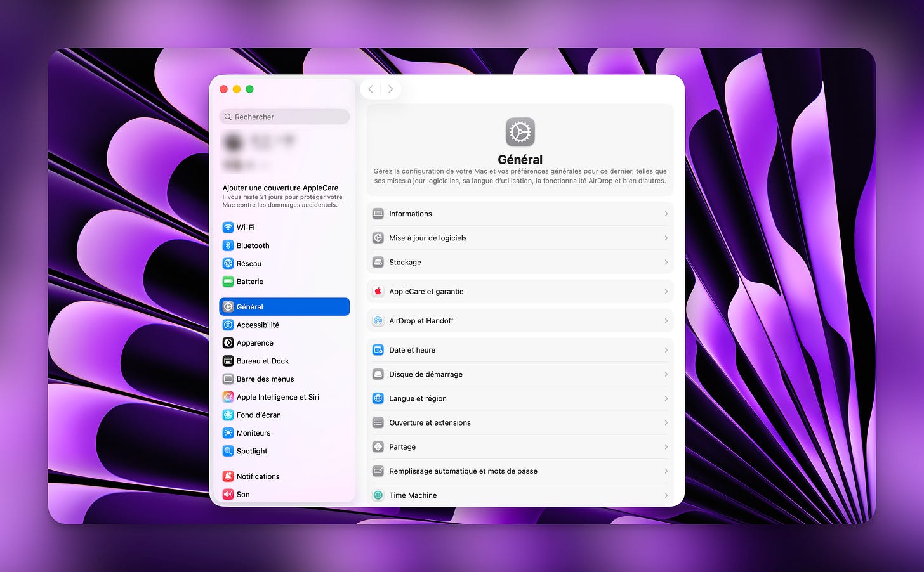This screenshot has width=924, height=572.
Task: Select the Notifications label in sidebar
Action: 258,476
